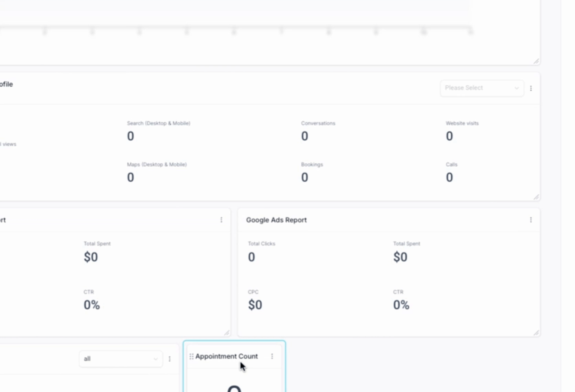Open the Appointment Count widget options menu

point(272,356)
